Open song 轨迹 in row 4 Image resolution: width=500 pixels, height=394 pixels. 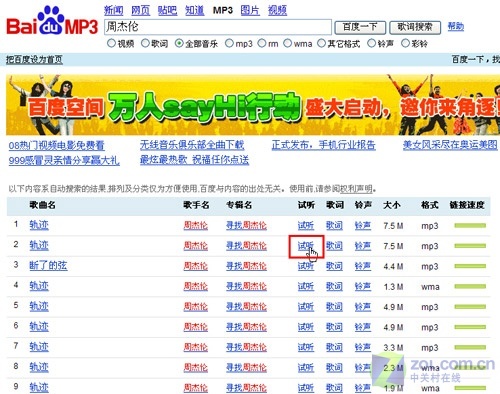click(x=39, y=286)
